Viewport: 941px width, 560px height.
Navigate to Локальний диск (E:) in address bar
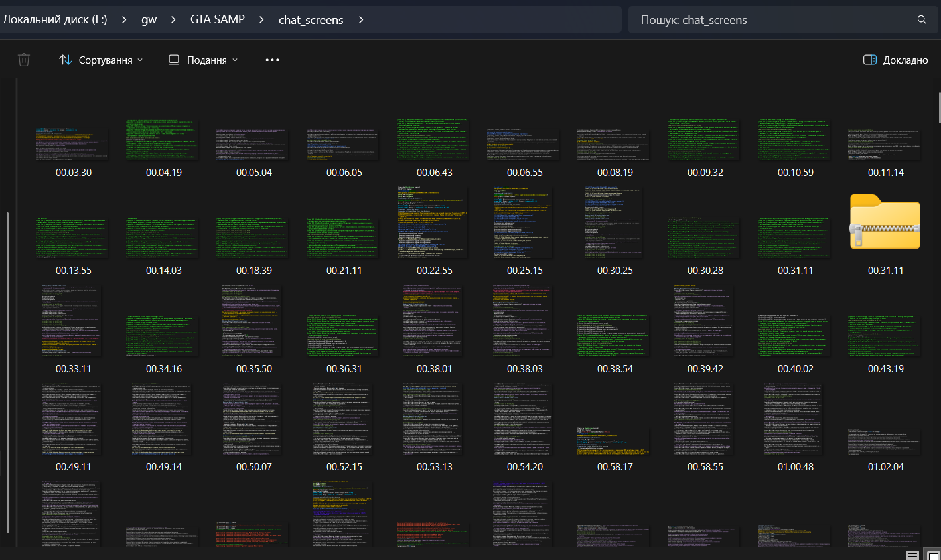tap(54, 20)
